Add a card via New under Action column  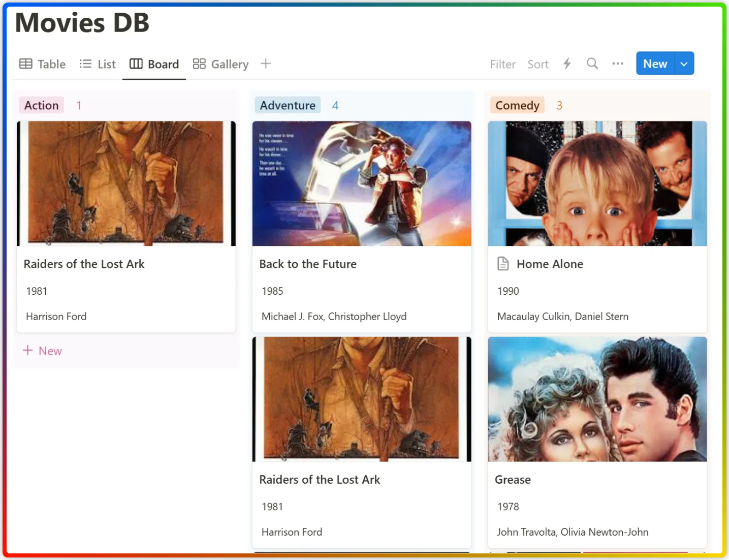pyautogui.click(x=43, y=351)
